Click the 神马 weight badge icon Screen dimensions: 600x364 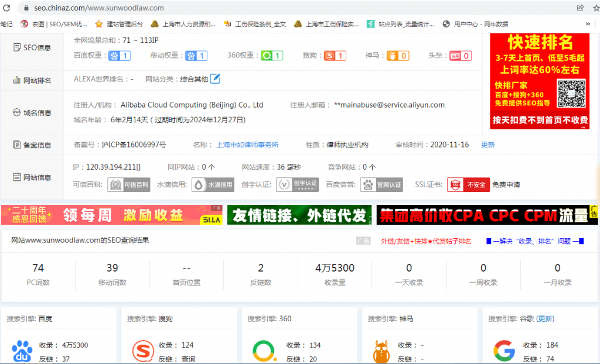click(x=398, y=56)
